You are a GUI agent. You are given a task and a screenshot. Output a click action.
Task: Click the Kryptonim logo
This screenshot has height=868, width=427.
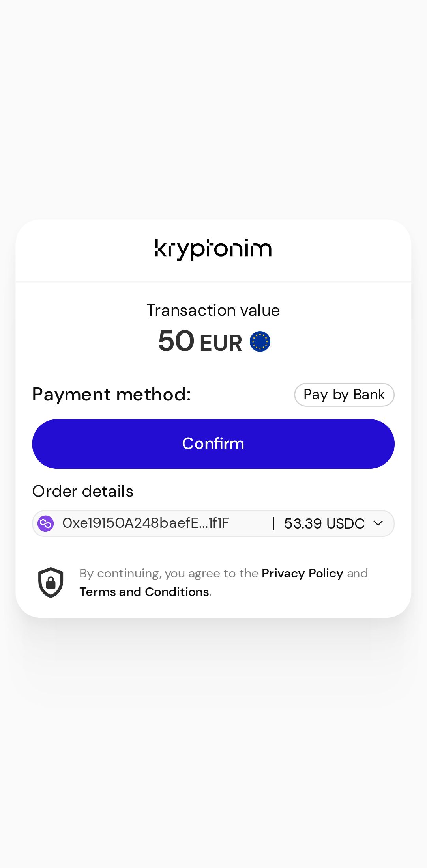point(213,250)
